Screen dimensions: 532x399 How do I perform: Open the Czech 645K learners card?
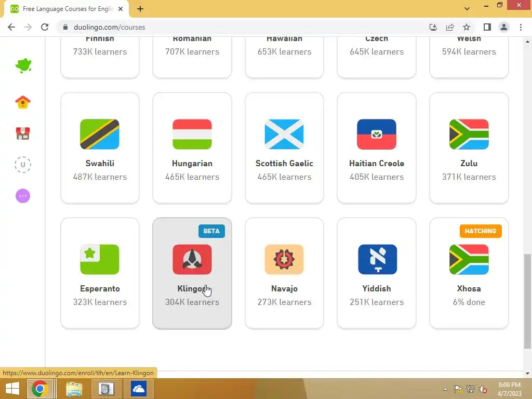tap(377, 57)
